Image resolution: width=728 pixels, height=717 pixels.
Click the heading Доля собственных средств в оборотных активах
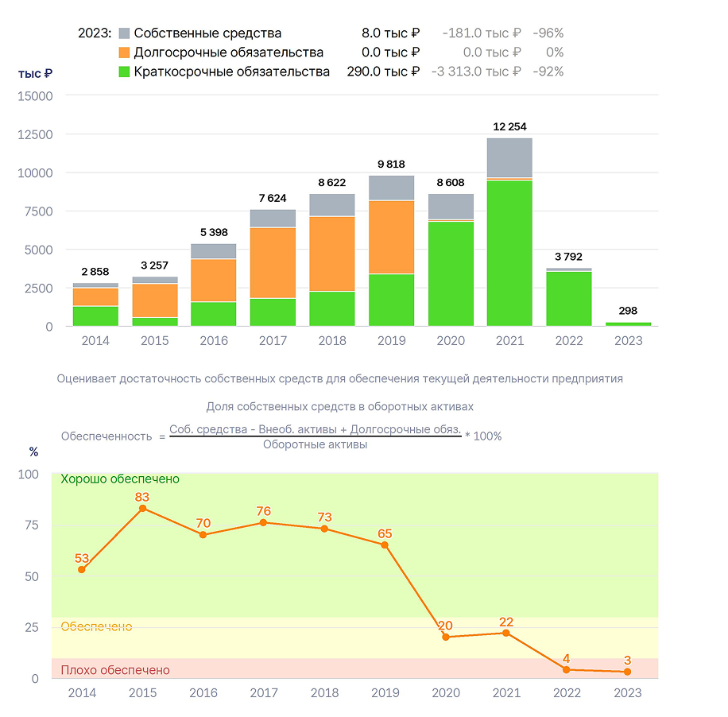[x=340, y=407]
